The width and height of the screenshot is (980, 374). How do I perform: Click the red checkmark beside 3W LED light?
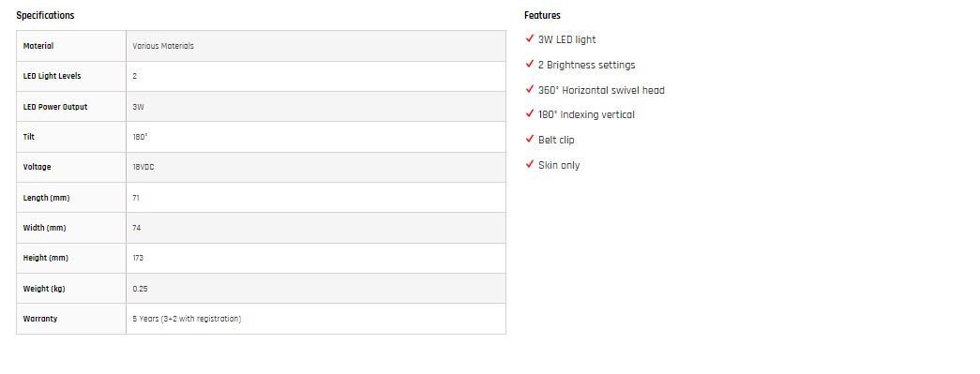(x=529, y=38)
